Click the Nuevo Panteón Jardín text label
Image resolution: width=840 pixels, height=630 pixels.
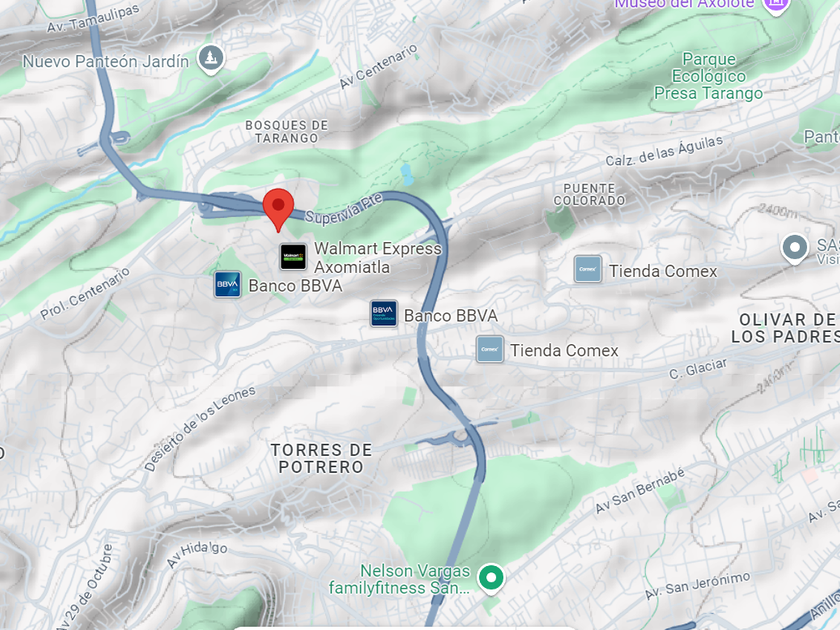[106, 62]
